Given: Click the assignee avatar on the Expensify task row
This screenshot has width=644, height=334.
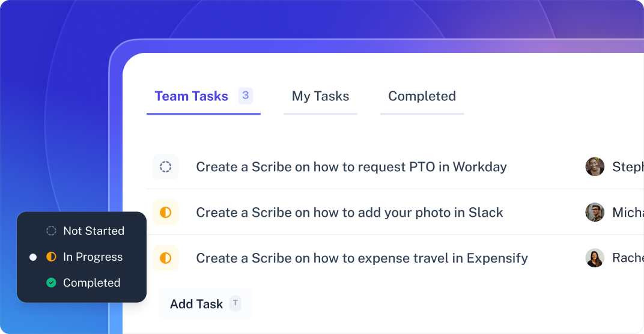Looking at the screenshot, I should (595, 258).
